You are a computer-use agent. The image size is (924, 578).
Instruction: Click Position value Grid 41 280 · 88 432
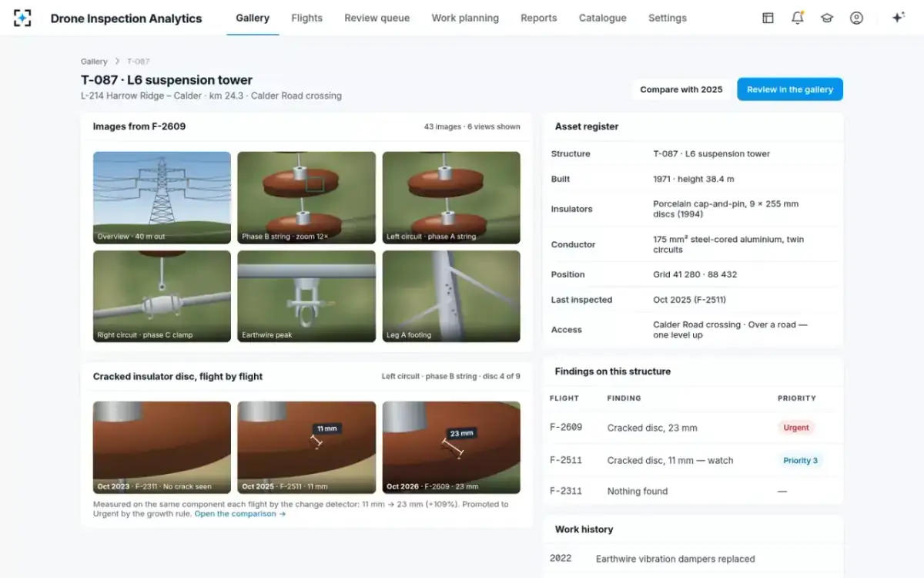coord(695,274)
